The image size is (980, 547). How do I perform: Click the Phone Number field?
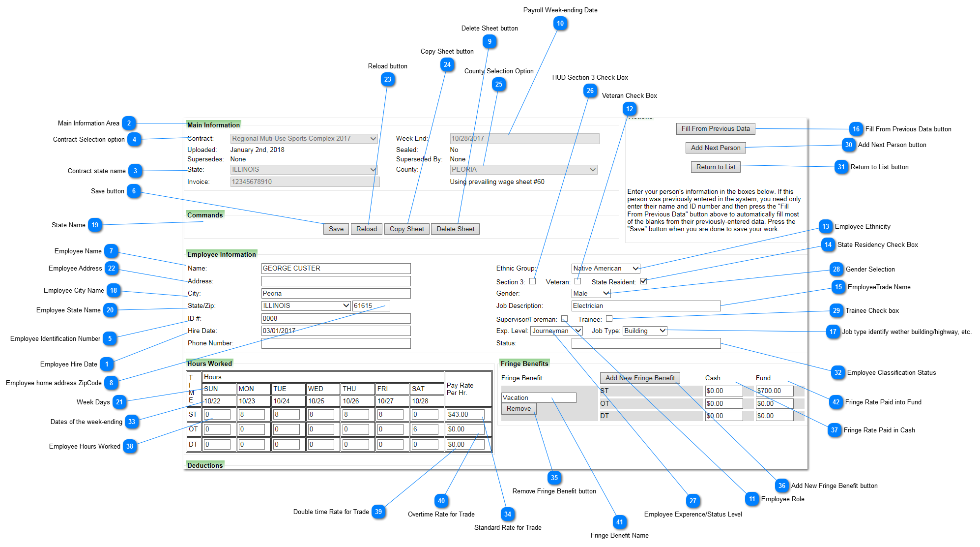click(336, 343)
